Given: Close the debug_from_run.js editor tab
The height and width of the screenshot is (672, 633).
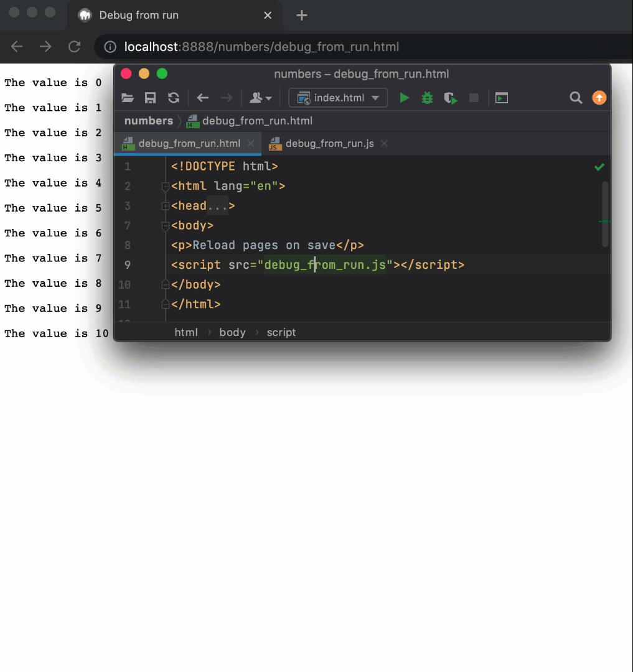Looking at the screenshot, I should pyautogui.click(x=384, y=144).
